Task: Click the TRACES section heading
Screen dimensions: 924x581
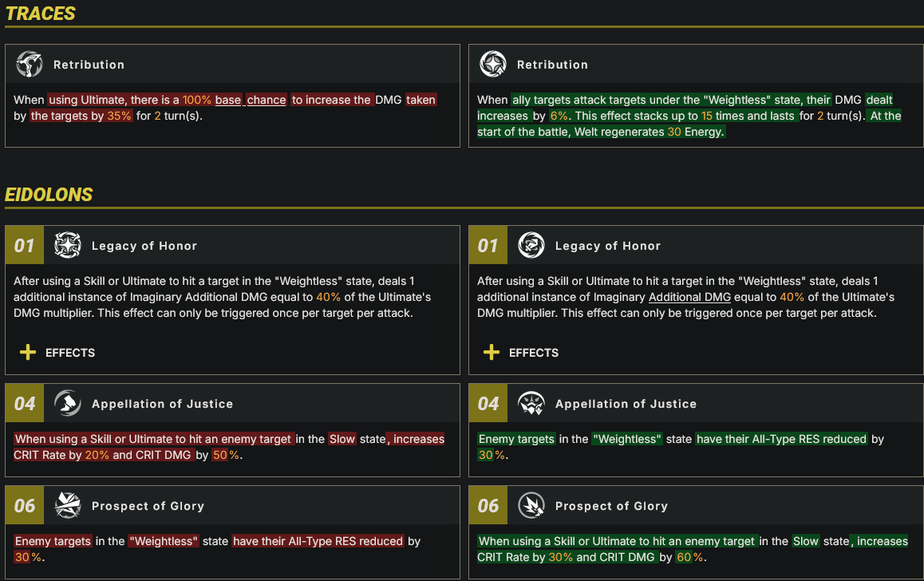Action: click(40, 13)
